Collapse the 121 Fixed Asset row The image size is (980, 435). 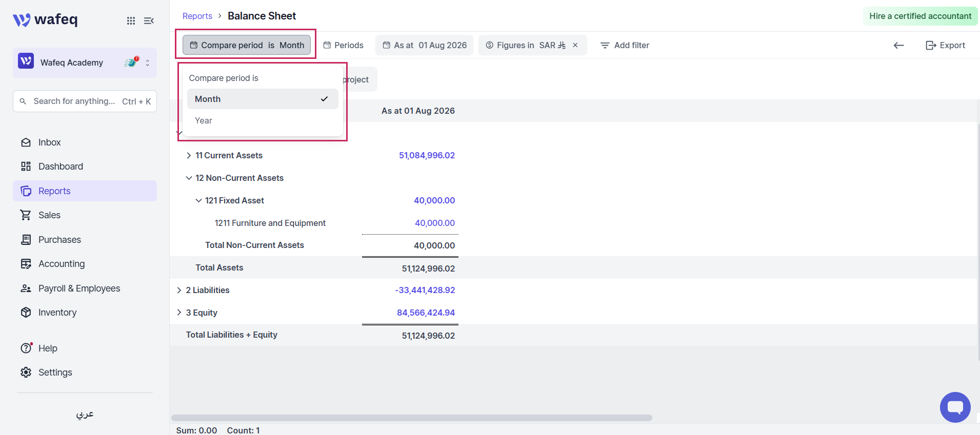coord(198,200)
